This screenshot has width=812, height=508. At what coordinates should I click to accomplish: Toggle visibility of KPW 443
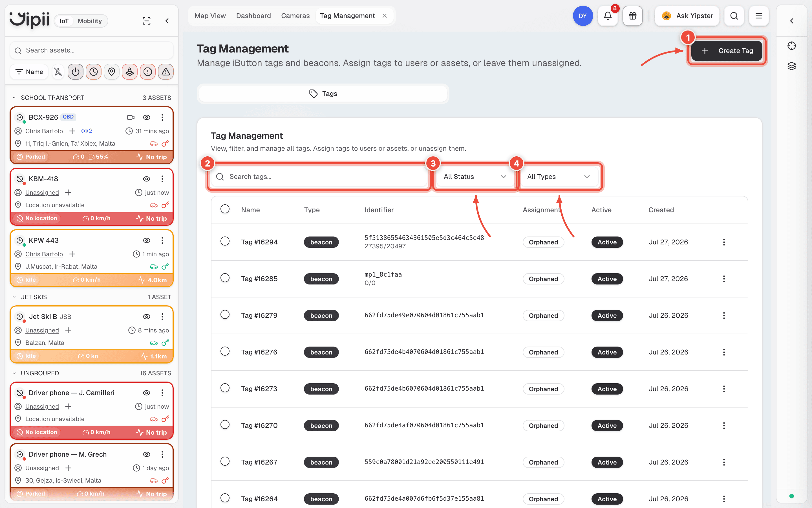coord(147,240)
